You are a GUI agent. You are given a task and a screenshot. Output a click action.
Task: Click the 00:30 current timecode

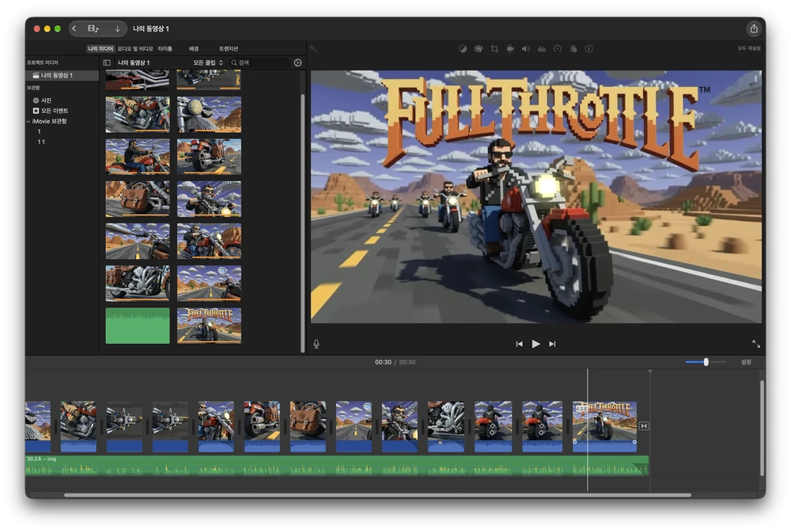coord(383,362)
